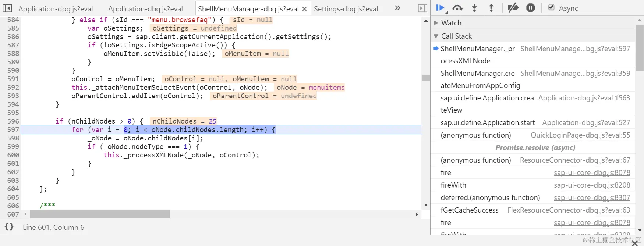Close the ShellMenuManager-dbg.js tab
The height and width of the screenshot is (246, 644).
click(304, 9)
